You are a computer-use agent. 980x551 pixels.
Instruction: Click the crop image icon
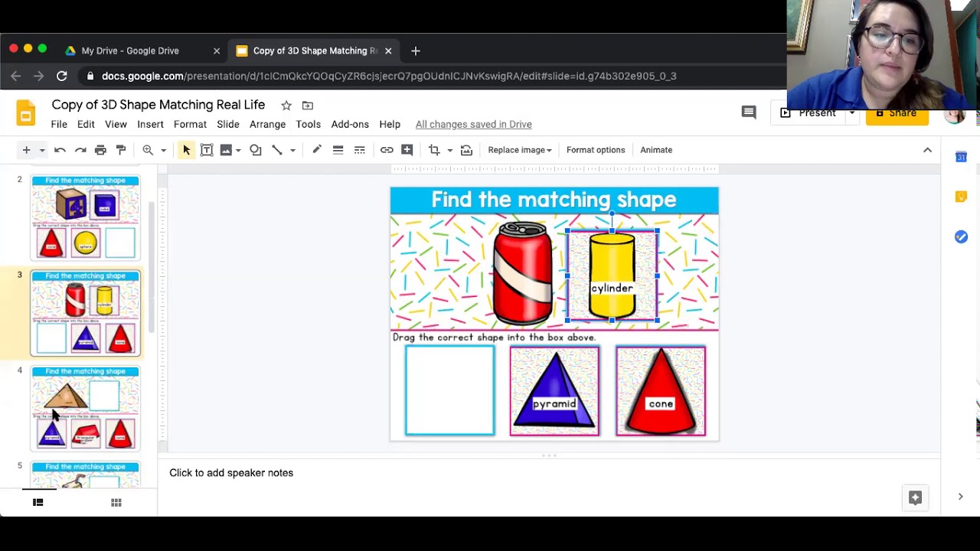coord(434,150)
